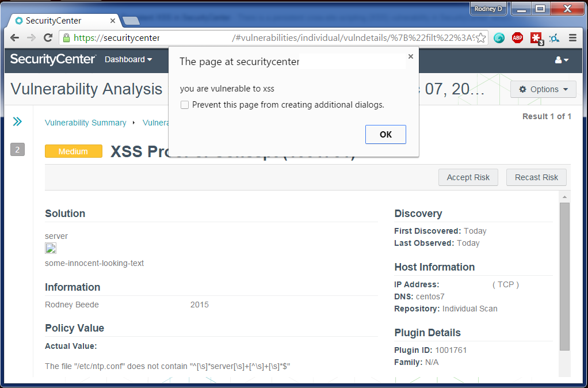Check Prevent this page from creating dialogs

tap(185, 105)
